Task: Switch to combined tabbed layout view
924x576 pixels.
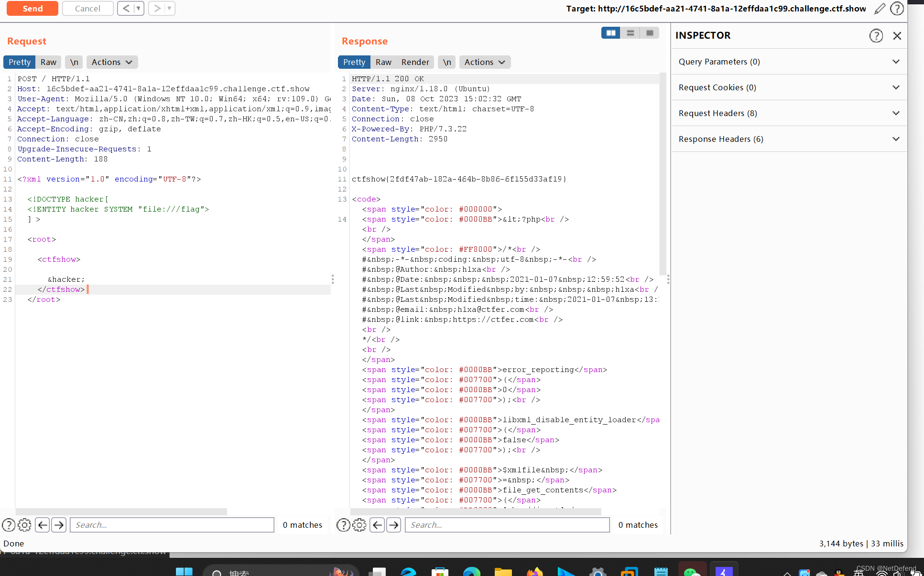Action: [x=650, y=33]
